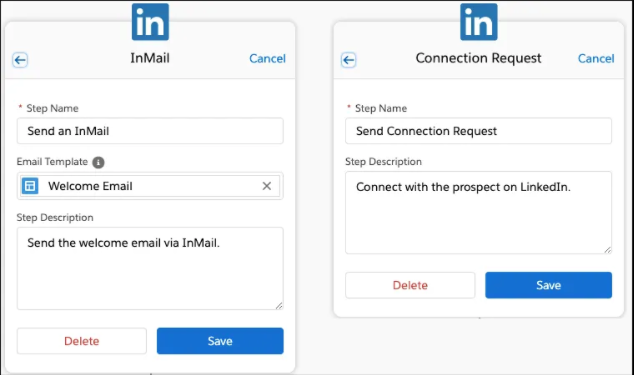Delete the InMail step
The height and width of the screenshot is (375, 634).
pyautogui.click(x=82, y=341)
